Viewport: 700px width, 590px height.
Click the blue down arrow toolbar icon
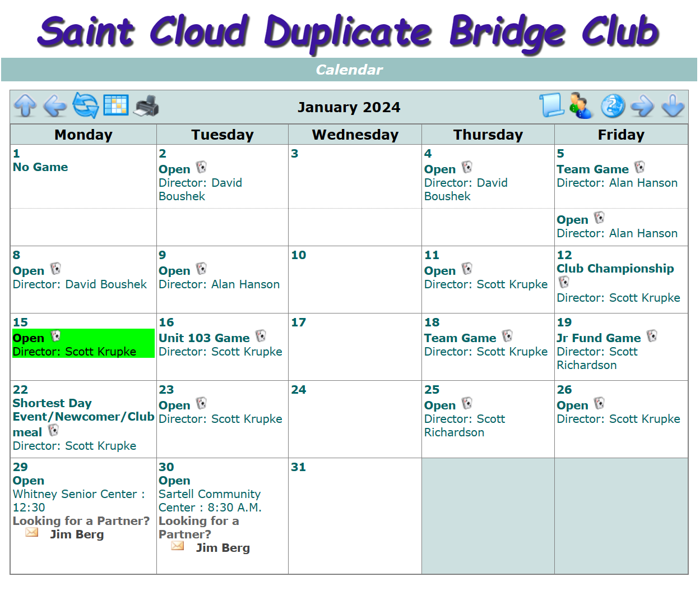click(673, 105)
